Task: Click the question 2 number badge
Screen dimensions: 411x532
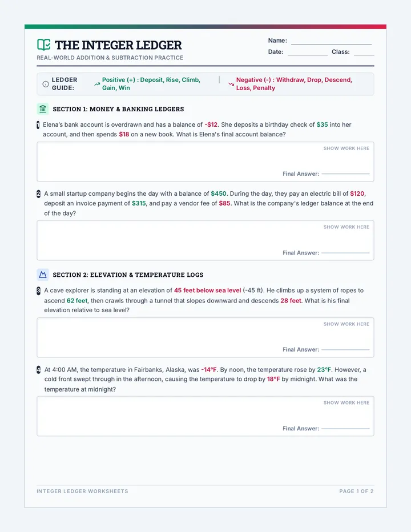Action: click(38, 194)
